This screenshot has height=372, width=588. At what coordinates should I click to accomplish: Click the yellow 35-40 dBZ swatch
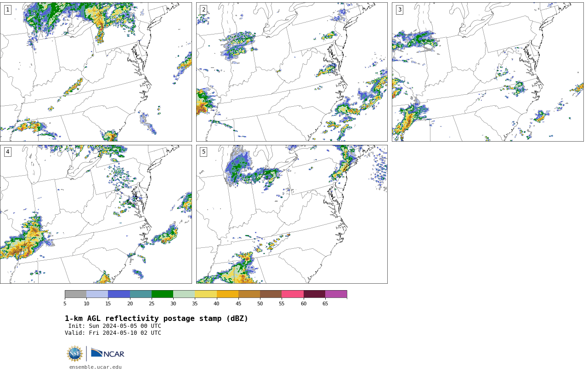tap(206, 294)
